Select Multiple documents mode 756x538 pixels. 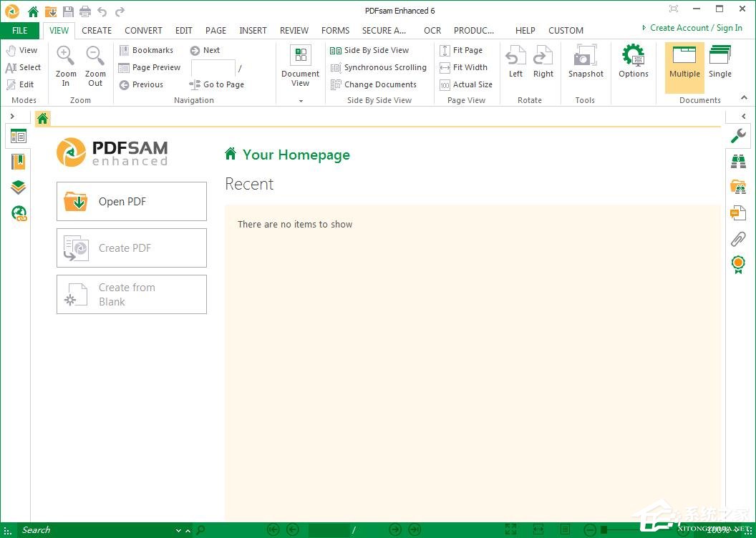[684, 67]
